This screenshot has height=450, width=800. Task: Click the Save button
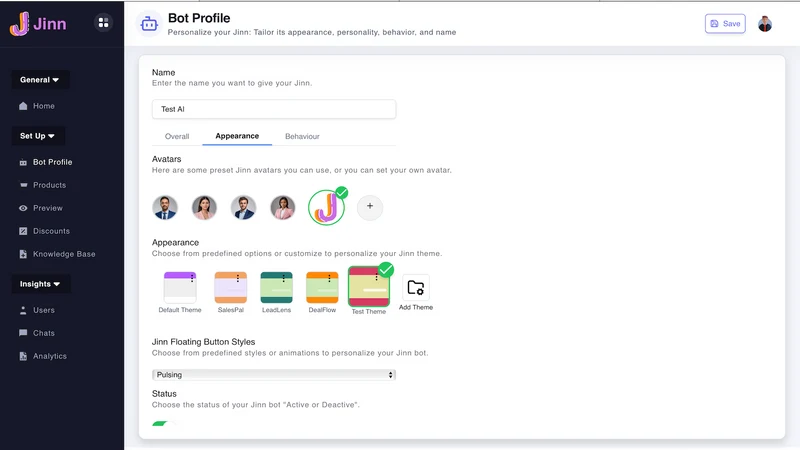(x=725, y=23)
